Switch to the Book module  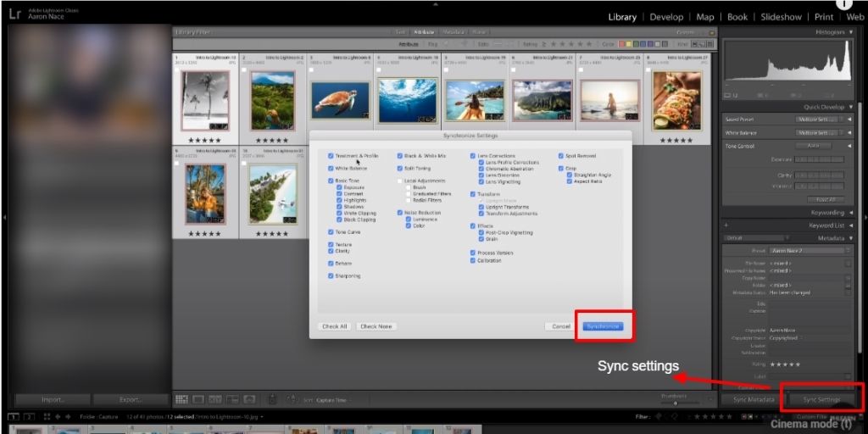pos(737,17)
